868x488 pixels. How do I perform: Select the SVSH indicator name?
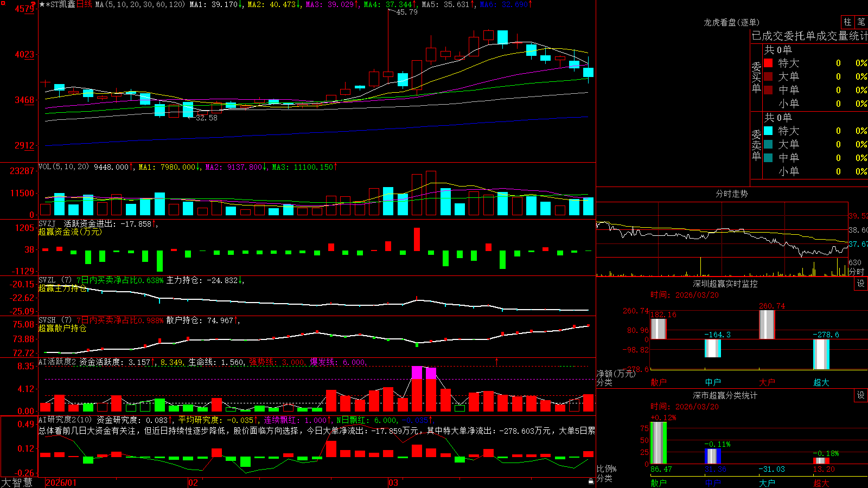click(47, 320)
